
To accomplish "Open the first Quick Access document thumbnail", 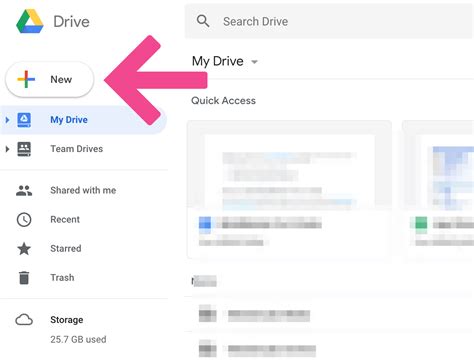I will 289,190.
